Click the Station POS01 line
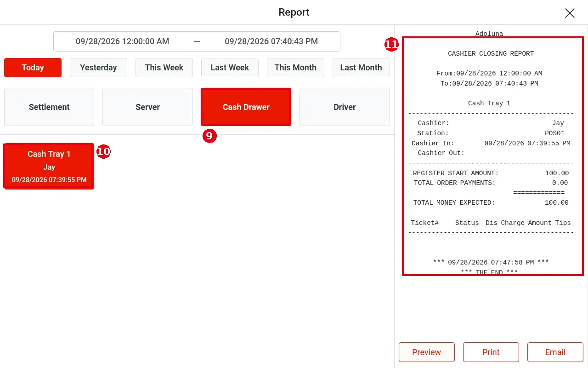Screen dimensions: 588x368 [491, 133]
